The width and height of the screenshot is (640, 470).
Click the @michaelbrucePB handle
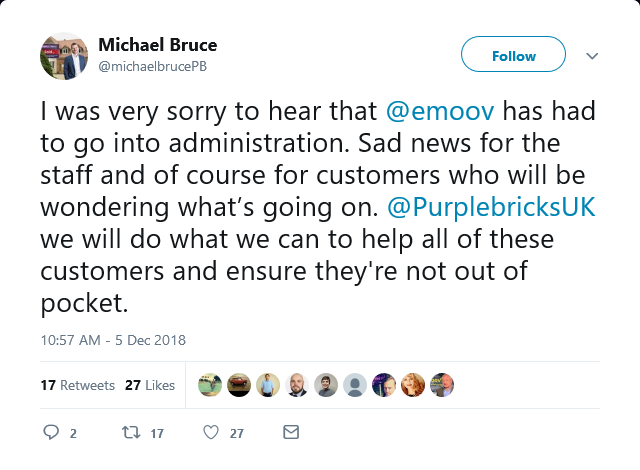[x=153, y=66]
